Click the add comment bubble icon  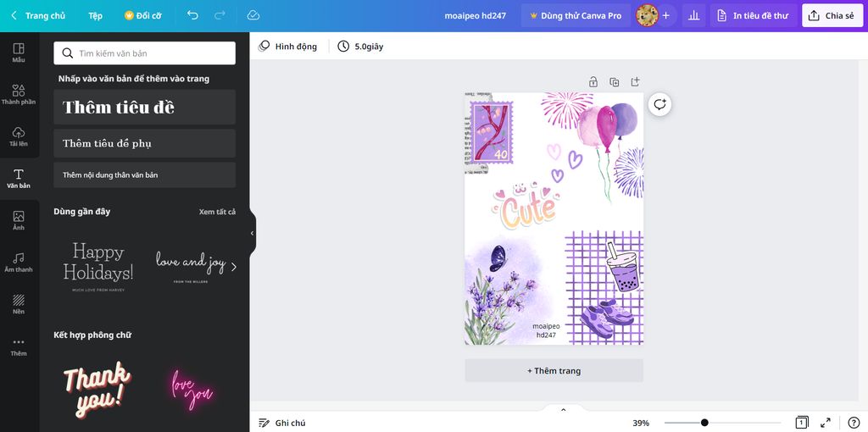pyautogui.click(x=659, y=104)
